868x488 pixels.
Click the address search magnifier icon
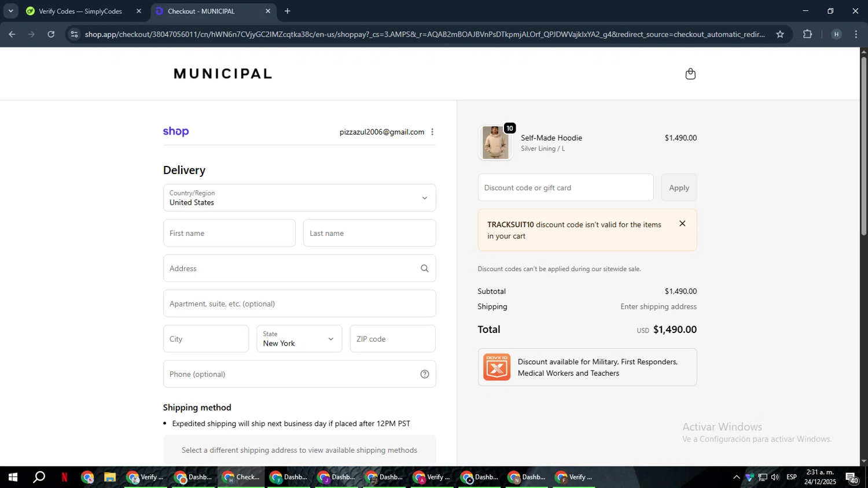click(x=425, y=268)
